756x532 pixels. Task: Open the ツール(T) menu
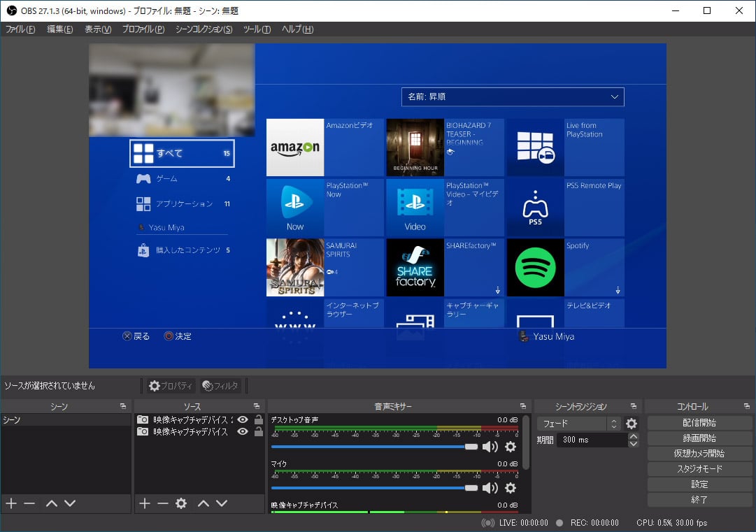[x=257, y=29]
